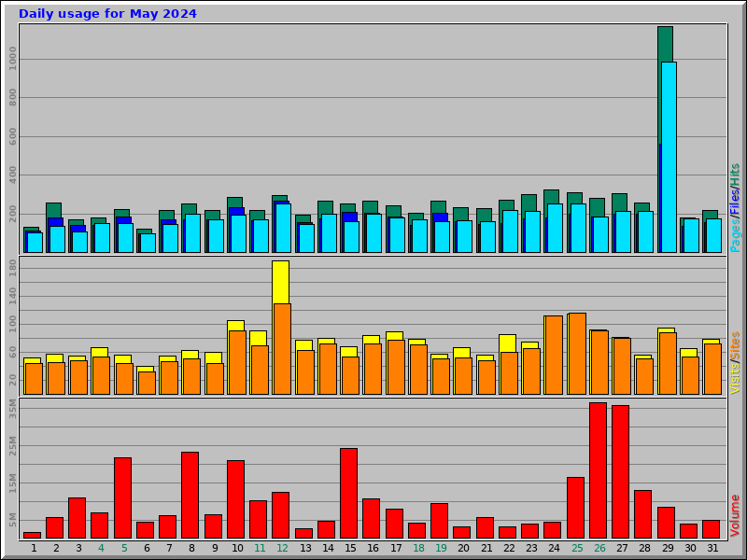Click the red Volume bar for day 25

click(575, 508)
